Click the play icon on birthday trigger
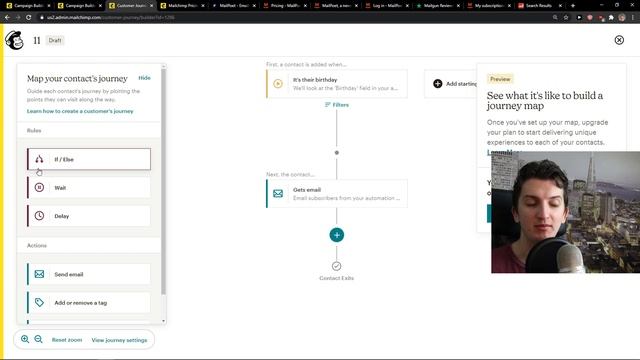Viewport: 640px width, 360px height. point(278,84)
